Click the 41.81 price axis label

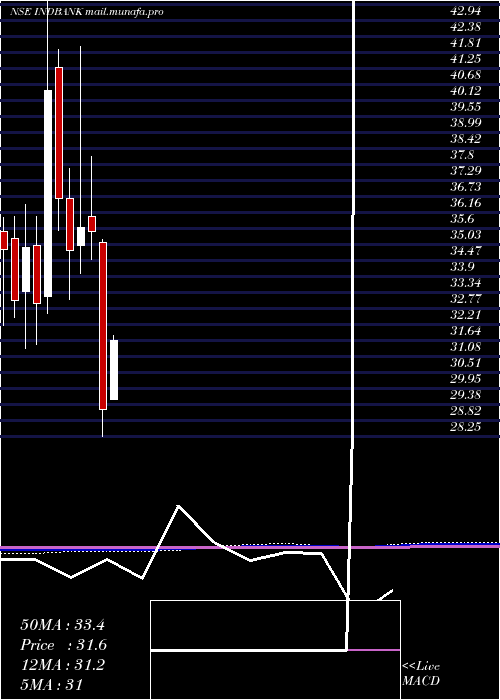pos(466,43)
